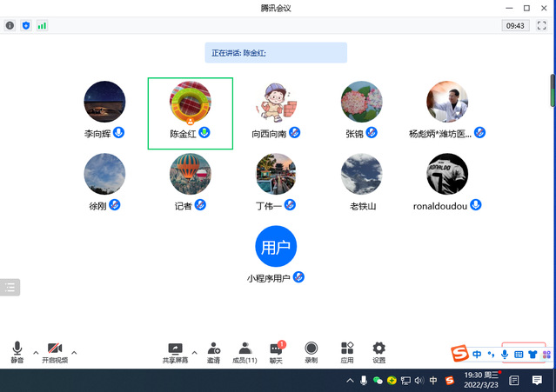This screenshot has height=392, width=556.
Task: Click the 小程序用户 user avatar
Action: 276,247
